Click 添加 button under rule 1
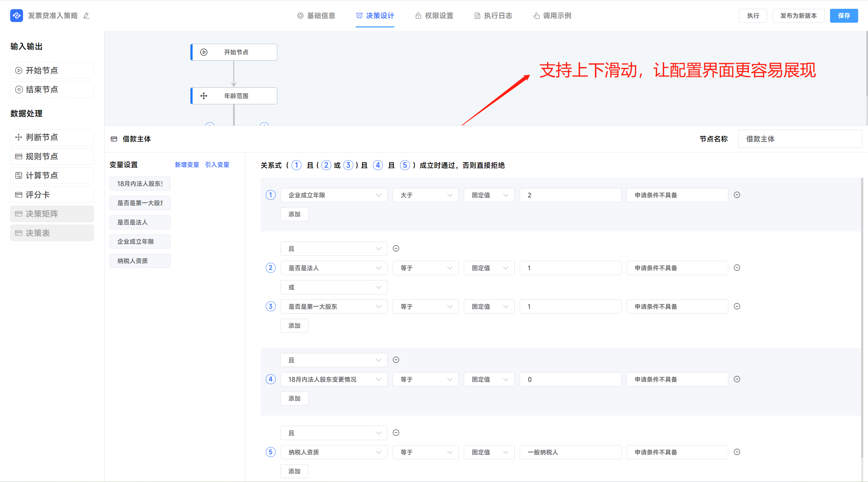Image resolution: width=868 pixels, height=482 pixels. click(x=294, y=214)
